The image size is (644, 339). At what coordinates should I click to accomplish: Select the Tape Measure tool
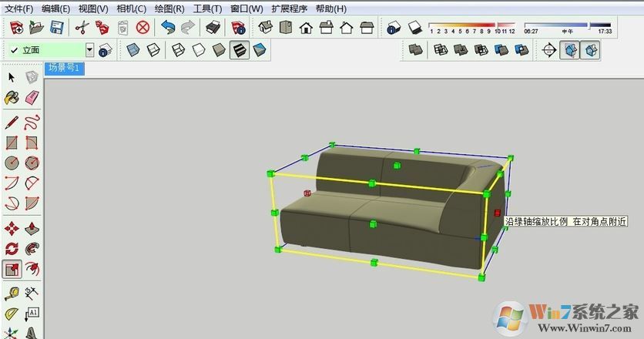pos(12,292)
